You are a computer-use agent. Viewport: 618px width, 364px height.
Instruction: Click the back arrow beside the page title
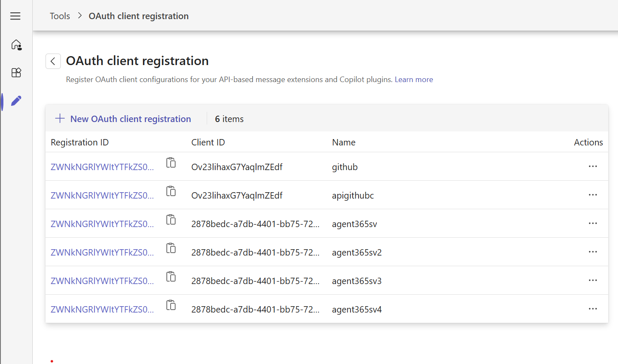click(x=53, y=61)
